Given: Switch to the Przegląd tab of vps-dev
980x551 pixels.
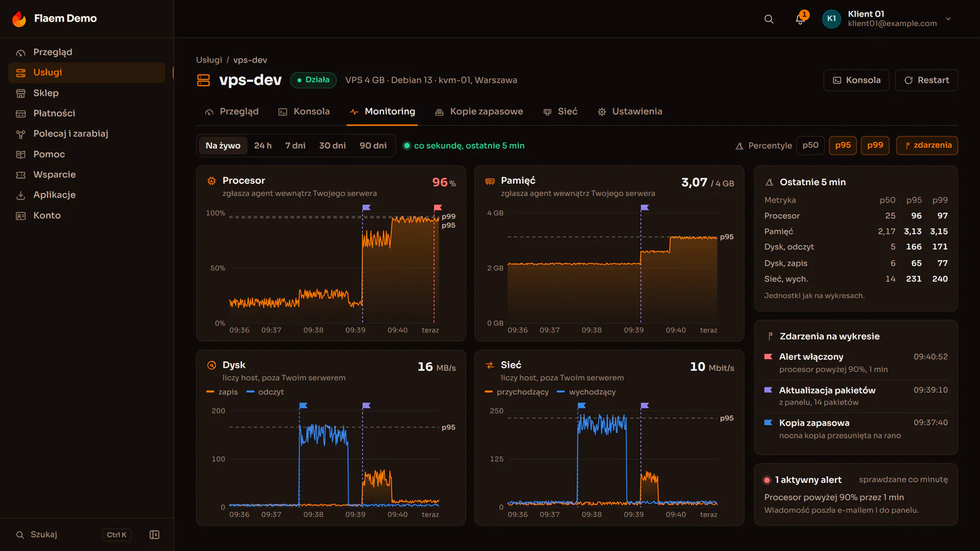Looking at the screenshot, I should point(232,111).
